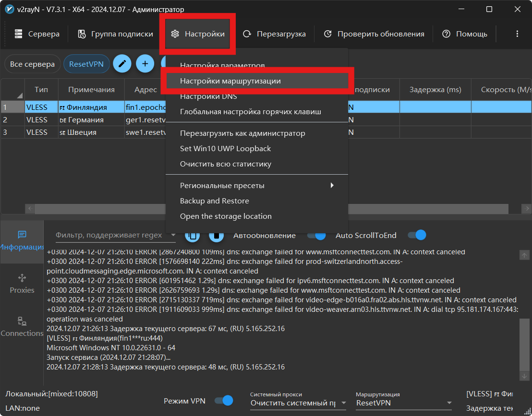Screen dimensions: 532x416
Task: Open the Информация log tab
Action: pyautogui.click(x=22, y=240)
